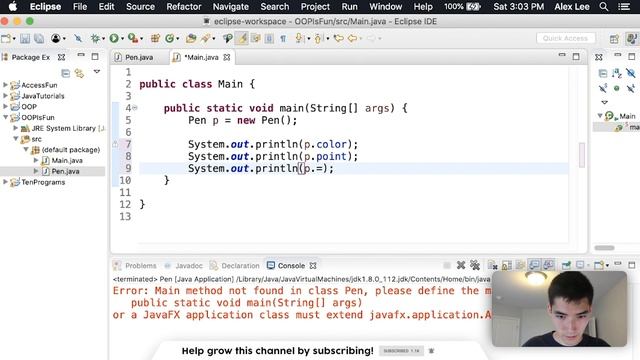Go Back with the yellow left arrow
This screenshot has width=640, height=360.
(352, 38)
